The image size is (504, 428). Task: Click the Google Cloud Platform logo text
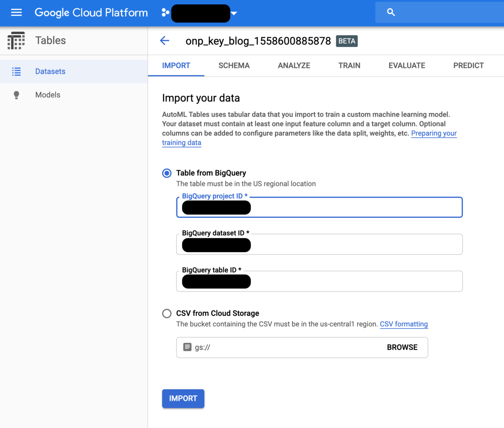[91, 13]
